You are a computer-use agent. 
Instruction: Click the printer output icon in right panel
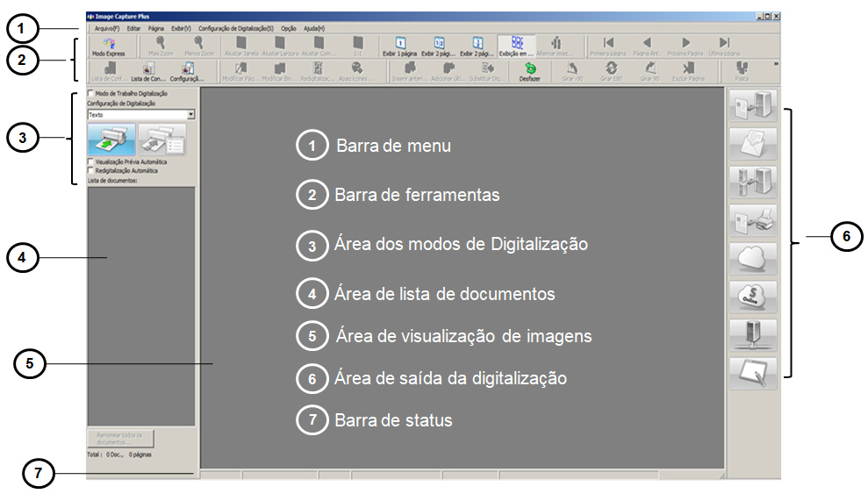click(752, 222)
